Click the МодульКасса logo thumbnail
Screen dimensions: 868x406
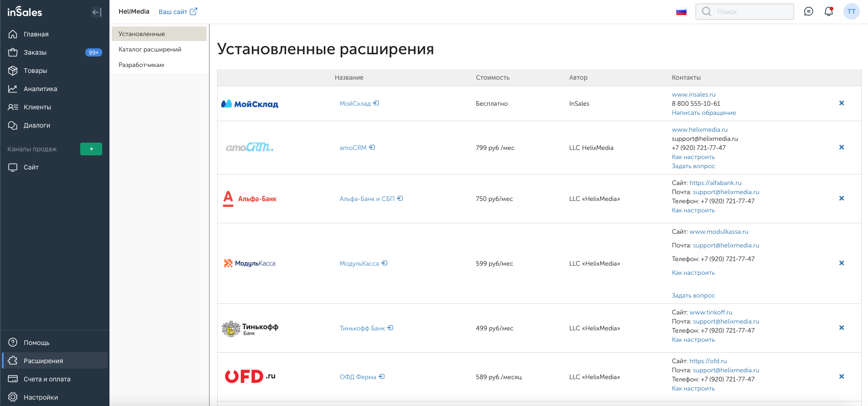tap(249, 263)
